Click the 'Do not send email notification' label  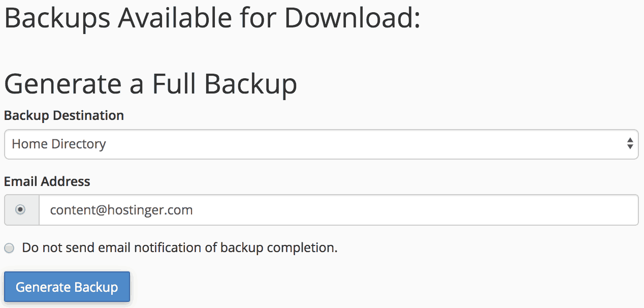tap(179, 248)
